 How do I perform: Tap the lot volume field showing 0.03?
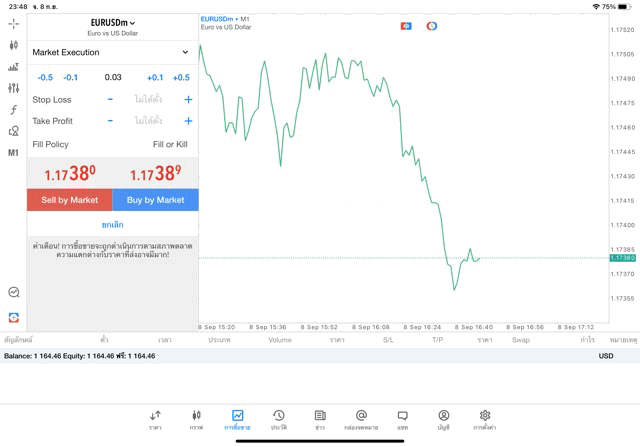point(112,78)
